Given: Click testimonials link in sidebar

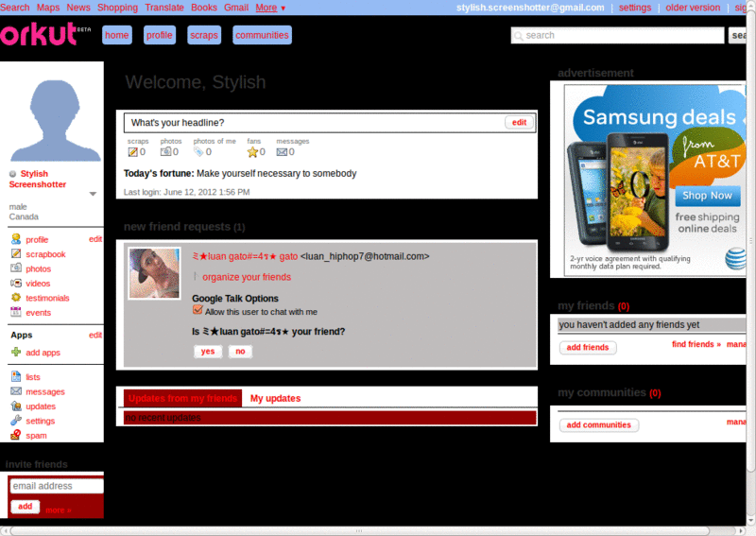Looking at the screenshot, I should 47,298.
